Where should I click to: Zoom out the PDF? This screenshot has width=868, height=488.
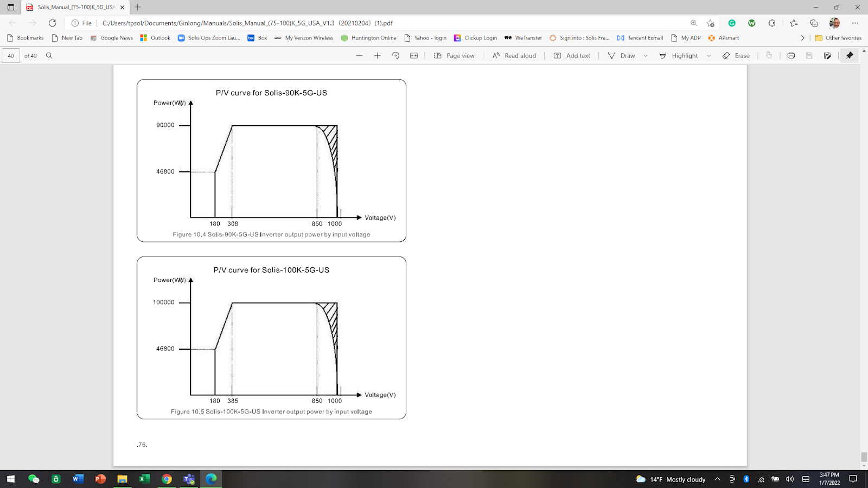tap(359, 56)
